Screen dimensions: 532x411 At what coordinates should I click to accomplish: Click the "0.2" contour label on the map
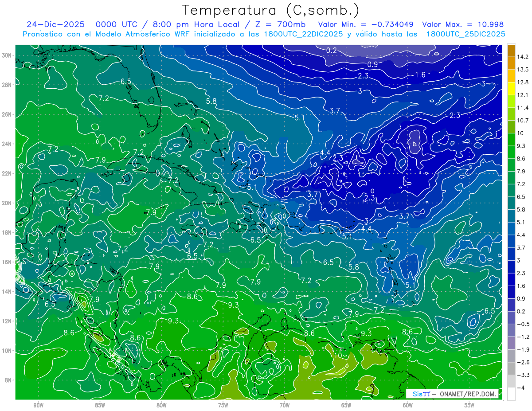[x=332, y=51]
